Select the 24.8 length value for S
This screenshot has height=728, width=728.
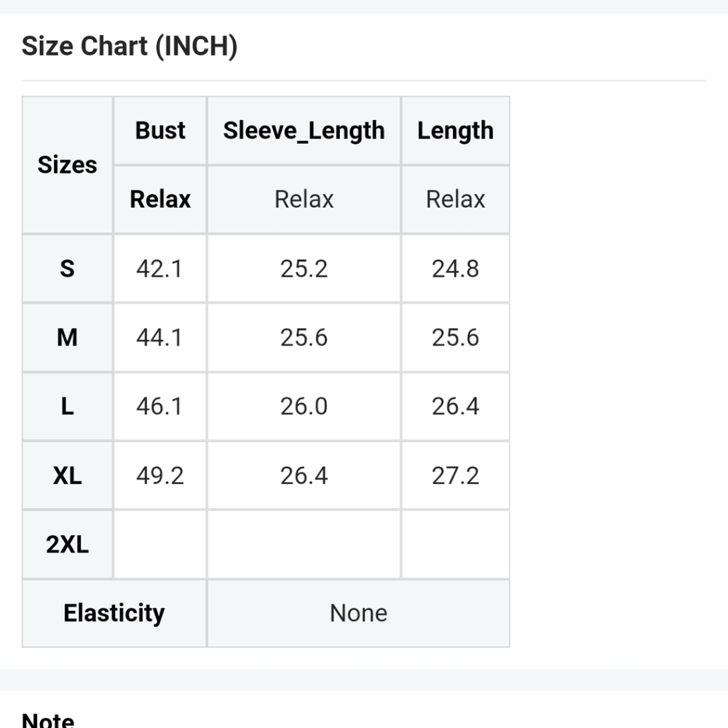(x=455, y=269)
